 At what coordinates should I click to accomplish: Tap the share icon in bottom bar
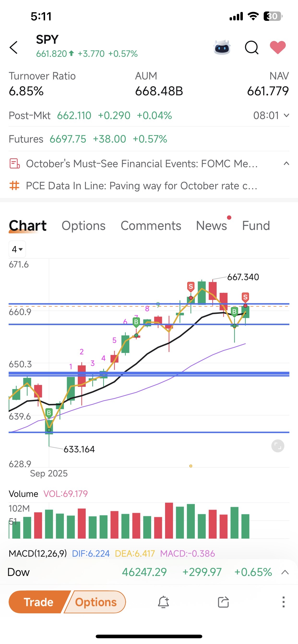tap(223, 602)
